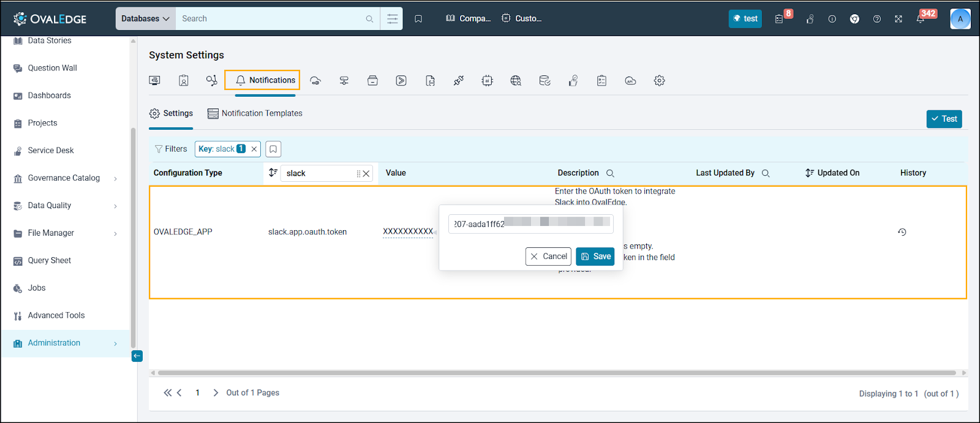980x423 pixels.
Task: Open the task list icon with 8 badge
Action: click(779, 19)
